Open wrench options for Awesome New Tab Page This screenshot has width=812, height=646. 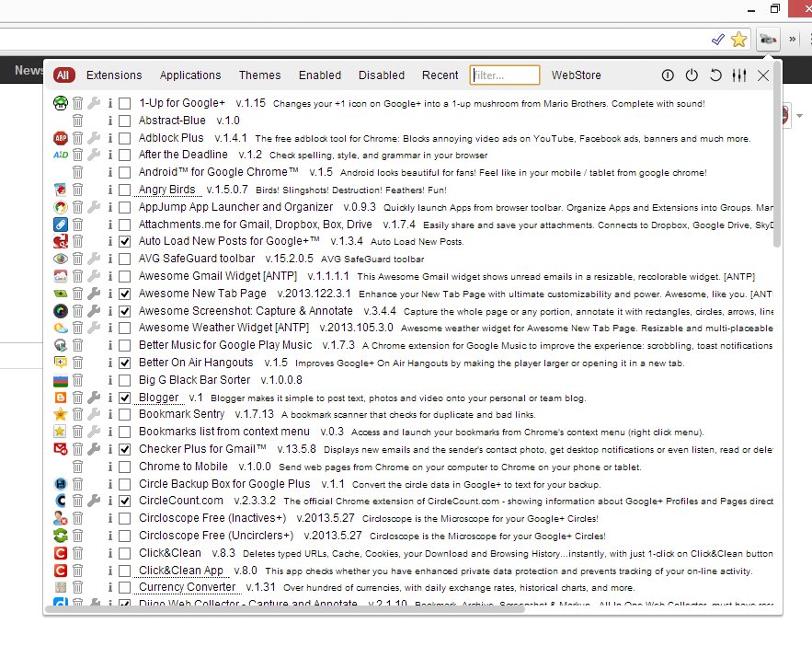coord(94,294)
